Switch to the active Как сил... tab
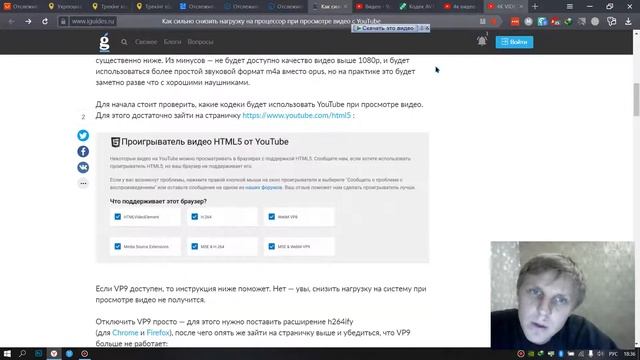 click(x=330, y=7)
